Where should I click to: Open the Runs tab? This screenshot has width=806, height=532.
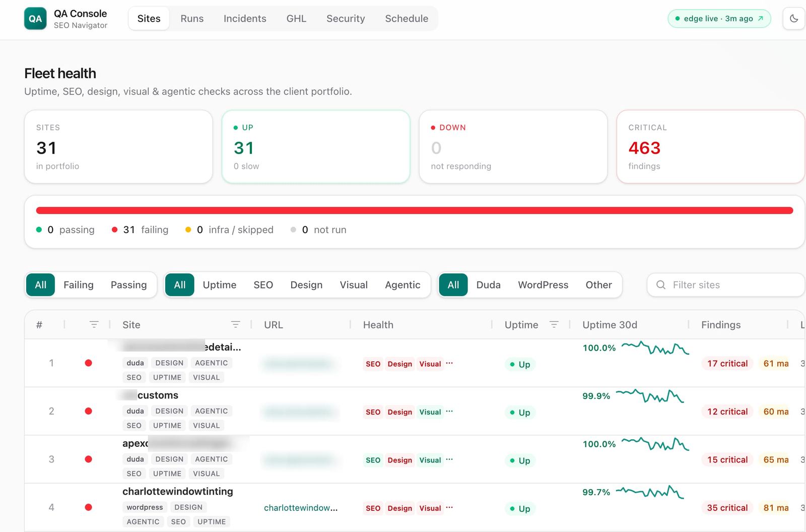click(192, 19)
